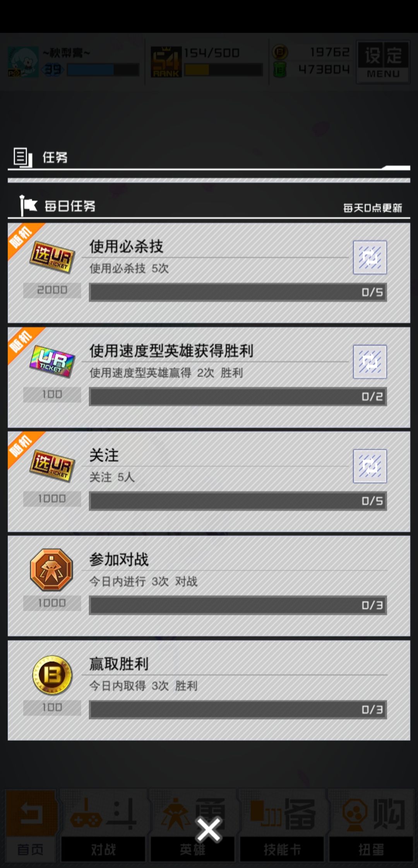Tap the 参加对战 mission progress bar
The width and height of the screenshot is (418, 868).
[x=238, y=605]
